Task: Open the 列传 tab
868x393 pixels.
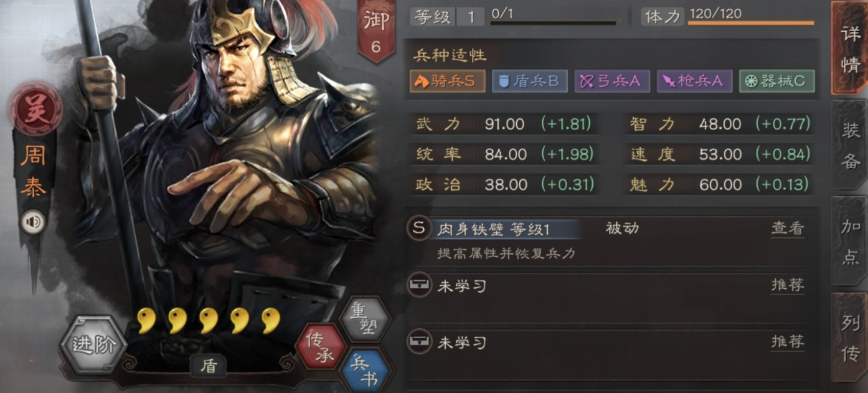Action: coord(851,338)
